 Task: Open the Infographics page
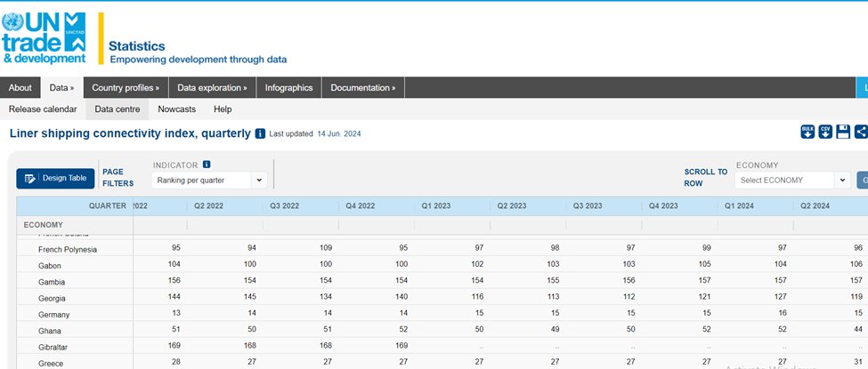click(x=288, y=87)
